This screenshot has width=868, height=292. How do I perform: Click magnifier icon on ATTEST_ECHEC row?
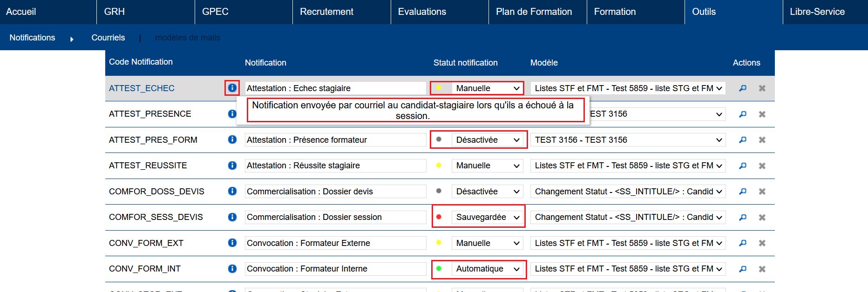click(743, 88)
